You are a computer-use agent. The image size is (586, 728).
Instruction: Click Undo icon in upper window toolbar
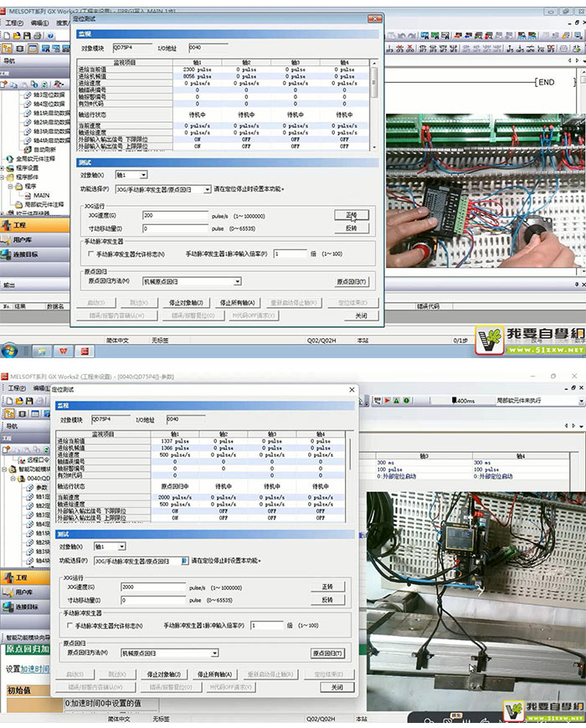[402, 35]
